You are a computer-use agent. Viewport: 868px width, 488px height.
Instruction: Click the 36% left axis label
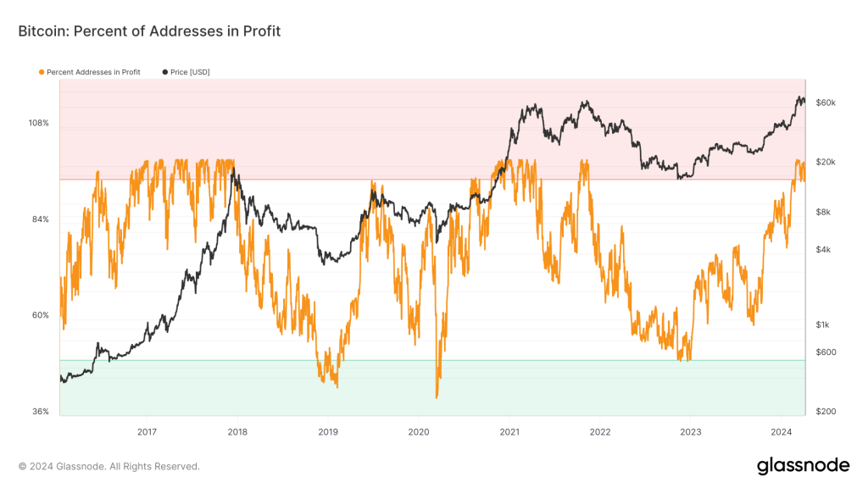click(x=41, y=412)
